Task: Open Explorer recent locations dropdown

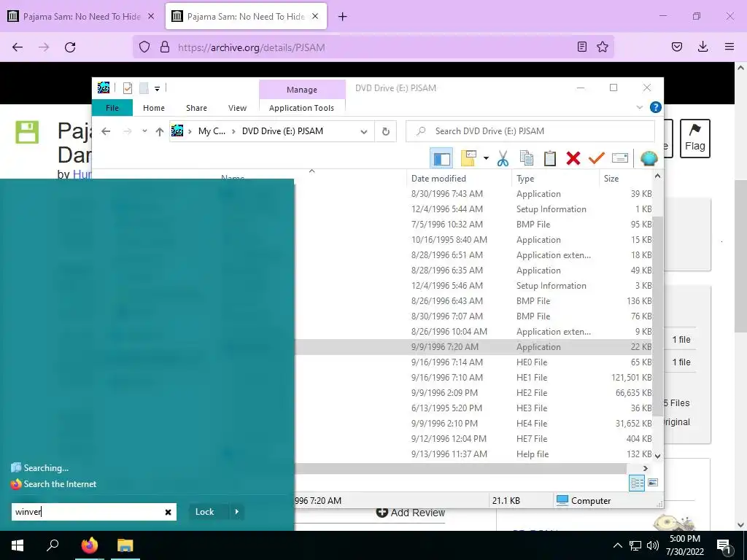Action: (x=144, y=131)
